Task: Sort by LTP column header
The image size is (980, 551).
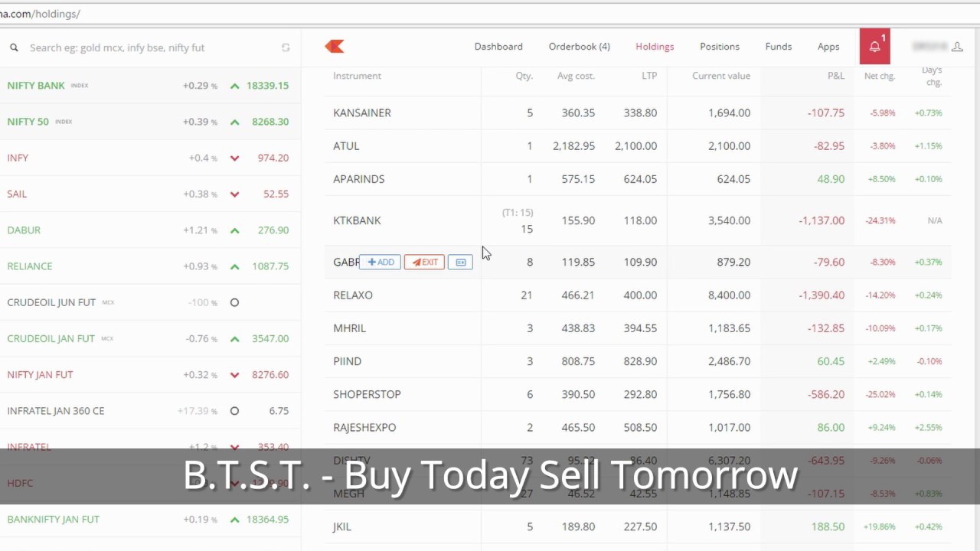Action: click(649, 76)
